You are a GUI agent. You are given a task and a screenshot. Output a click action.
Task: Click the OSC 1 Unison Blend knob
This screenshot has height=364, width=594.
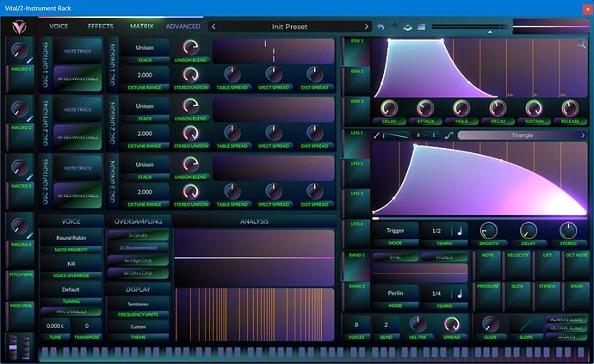[190, 47]
